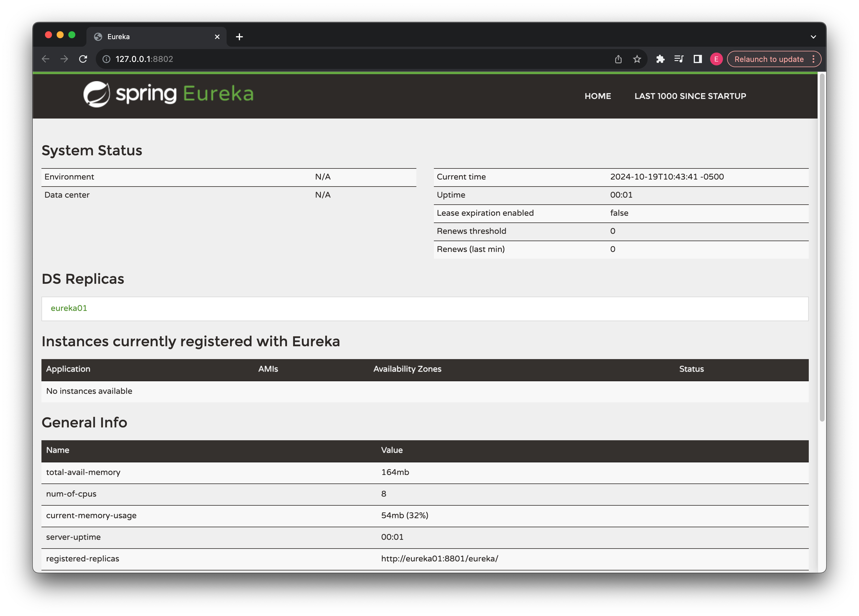Click the browser refresh/reload icon

click(83, 59)
